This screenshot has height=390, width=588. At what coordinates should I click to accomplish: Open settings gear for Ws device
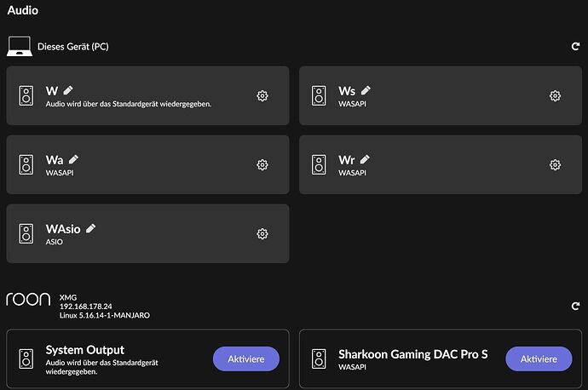(555, 96)
